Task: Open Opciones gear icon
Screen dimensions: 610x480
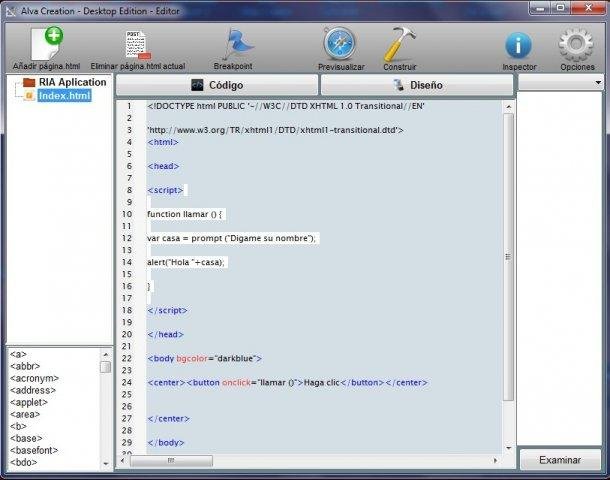Action: click(576, 44)
